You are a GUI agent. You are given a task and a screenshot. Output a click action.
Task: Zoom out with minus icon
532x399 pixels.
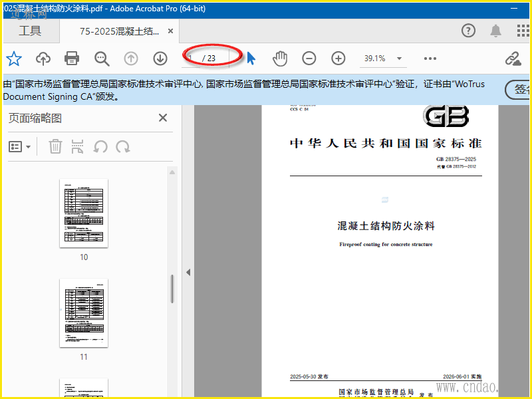point(309,59)
